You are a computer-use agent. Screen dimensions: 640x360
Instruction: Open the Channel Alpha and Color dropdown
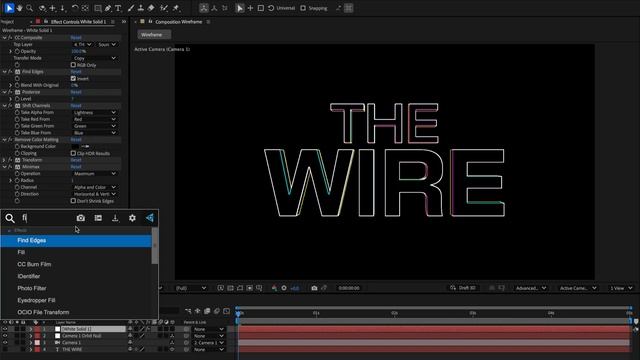coord(95,187)
